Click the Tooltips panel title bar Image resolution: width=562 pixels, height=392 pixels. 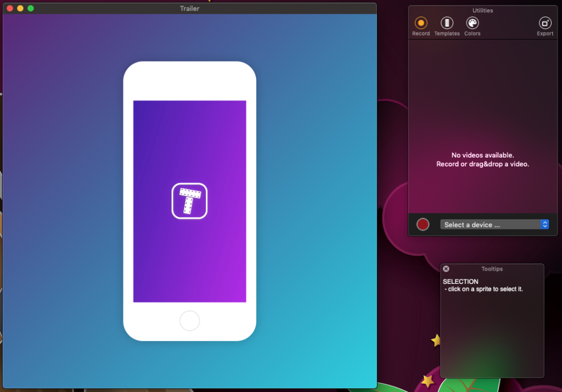click(492, 269)
